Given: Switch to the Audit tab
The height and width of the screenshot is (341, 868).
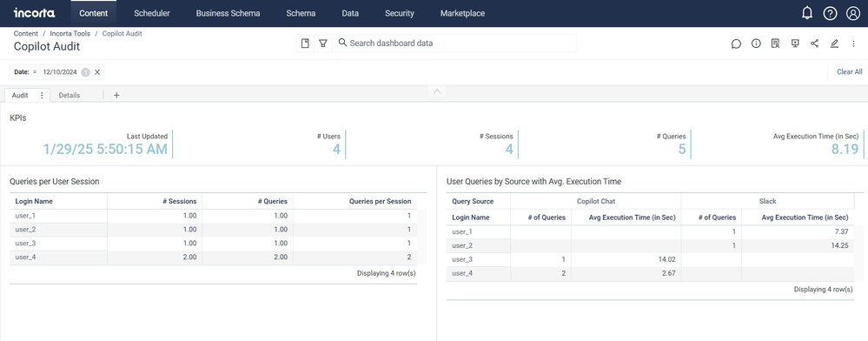Looking at the screenshot, I should click(x=20, y=96).
